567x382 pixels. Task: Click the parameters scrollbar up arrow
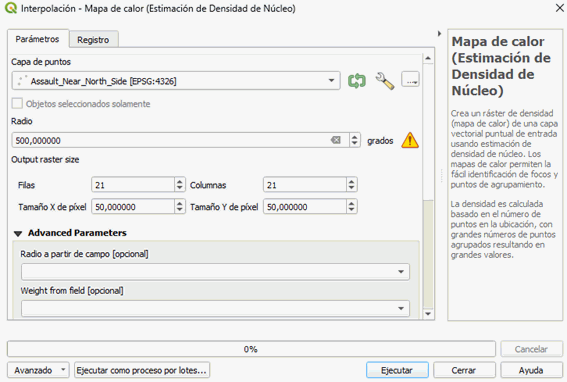428,58
